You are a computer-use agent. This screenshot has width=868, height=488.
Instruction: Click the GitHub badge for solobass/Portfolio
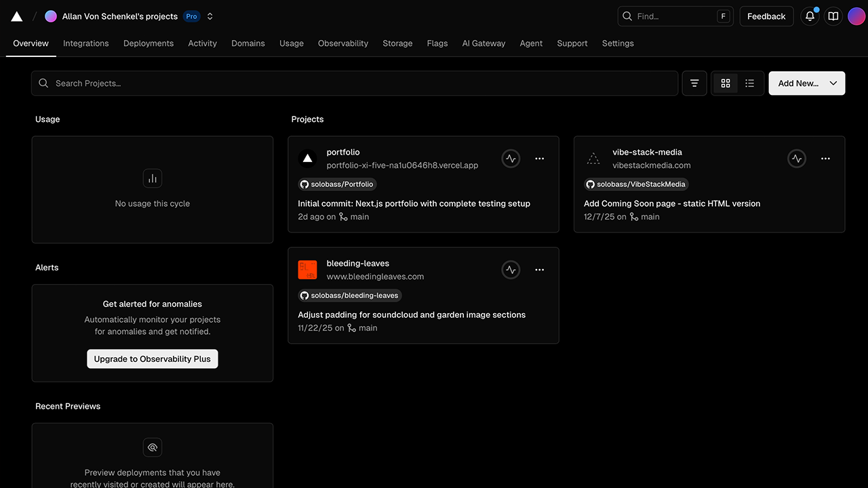pos(337,184)
